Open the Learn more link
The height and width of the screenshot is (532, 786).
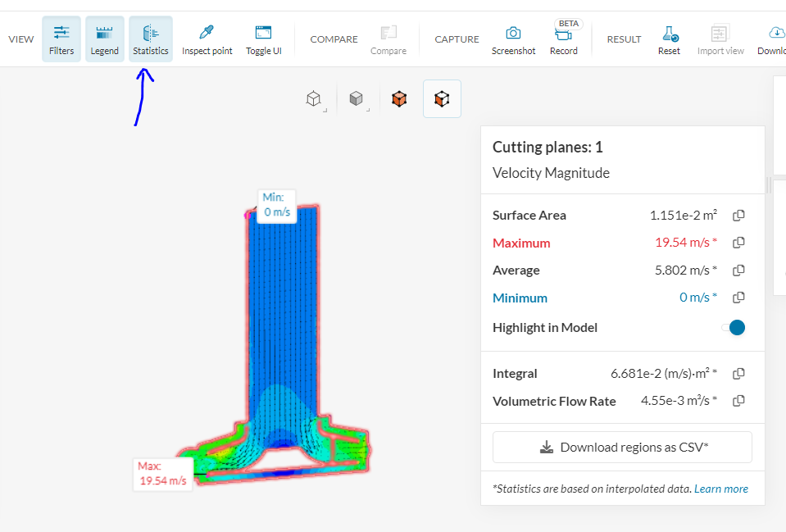pos(721,489)
